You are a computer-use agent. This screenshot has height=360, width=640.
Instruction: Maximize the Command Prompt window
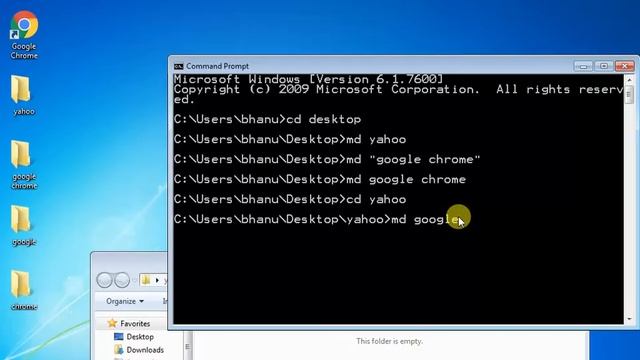click(x=604, y=66)
